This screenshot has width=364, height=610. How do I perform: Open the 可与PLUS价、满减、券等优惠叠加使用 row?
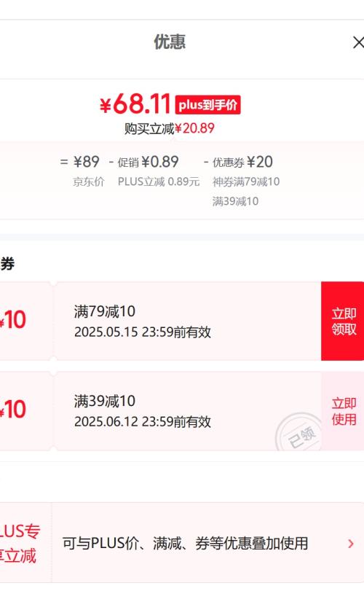point(207,543)
